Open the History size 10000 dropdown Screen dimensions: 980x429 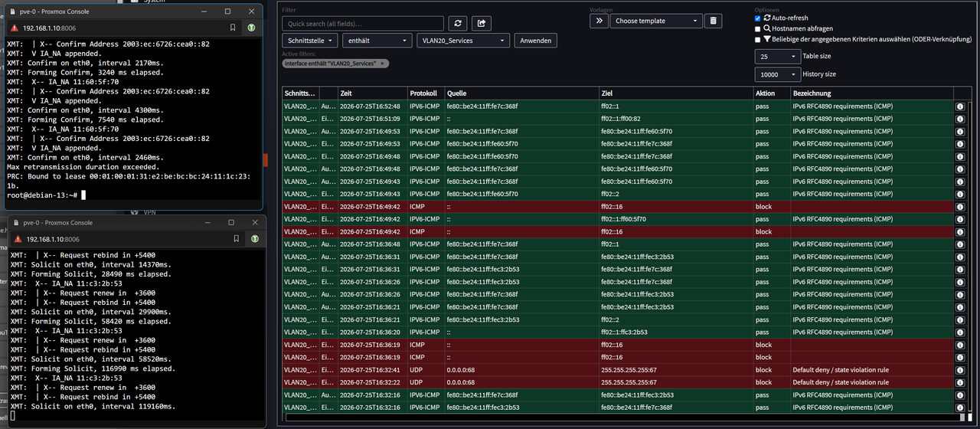click(x=777, y=74)
